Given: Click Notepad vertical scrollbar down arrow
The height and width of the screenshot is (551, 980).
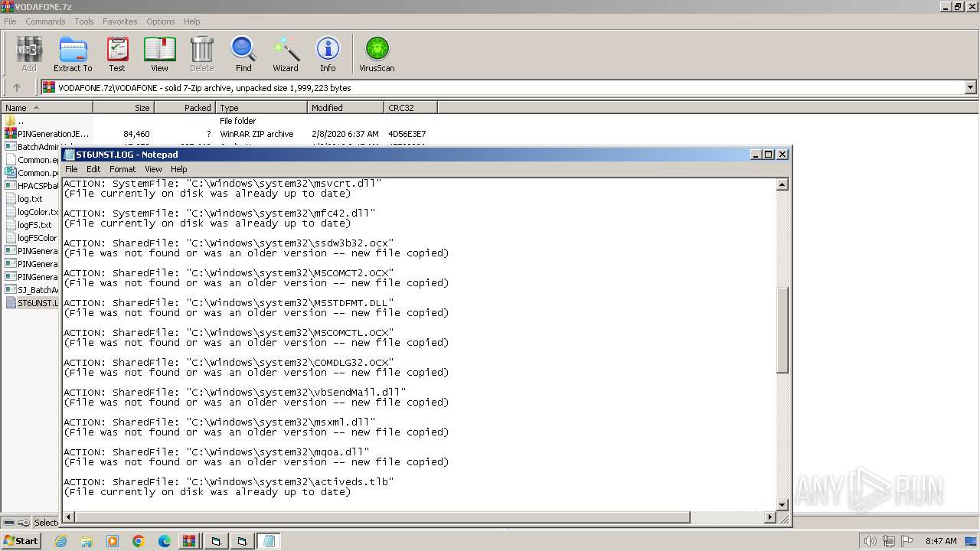Looking at the screenshot, I should [782, 505].
